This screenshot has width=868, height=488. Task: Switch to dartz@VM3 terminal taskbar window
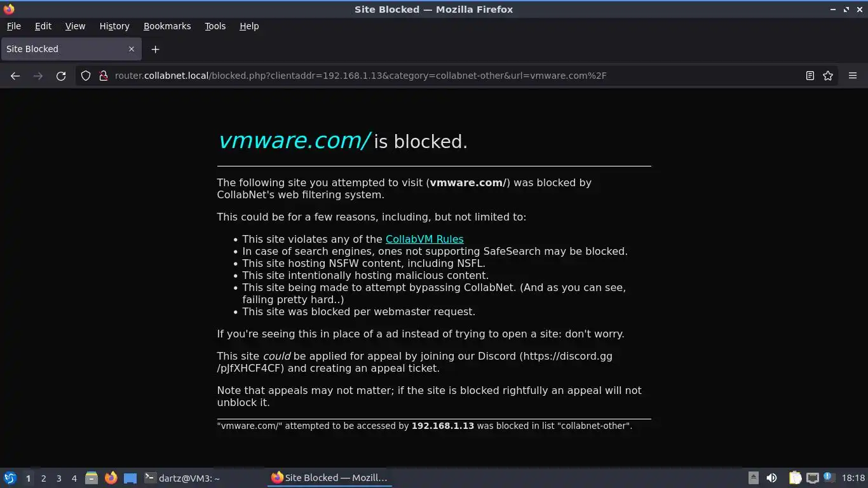[x=203, y=478]
